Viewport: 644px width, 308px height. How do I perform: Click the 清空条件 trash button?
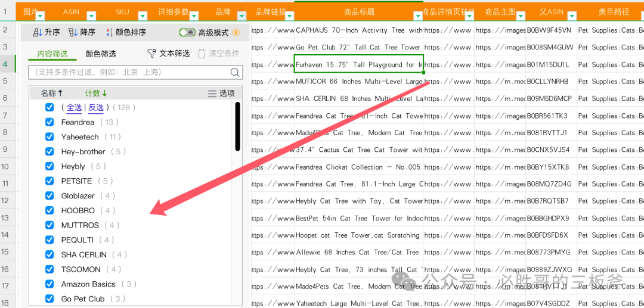tap(218, 53)
